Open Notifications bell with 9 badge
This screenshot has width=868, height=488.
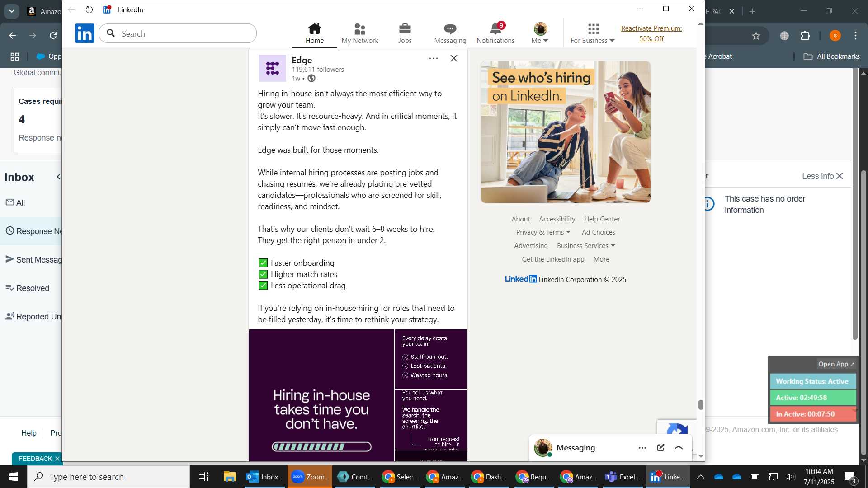click(x=495, y=33)
